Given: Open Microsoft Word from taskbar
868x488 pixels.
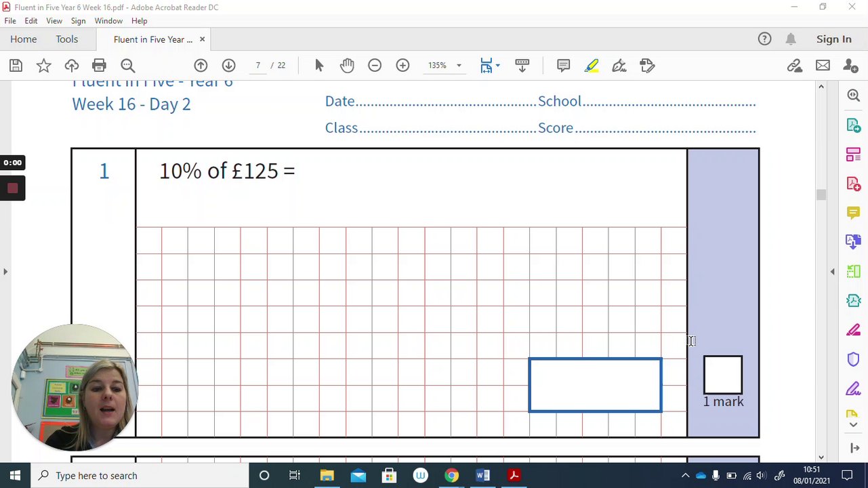Looking at the screenshot, I should pyautogui.click(x=482, y=476).
